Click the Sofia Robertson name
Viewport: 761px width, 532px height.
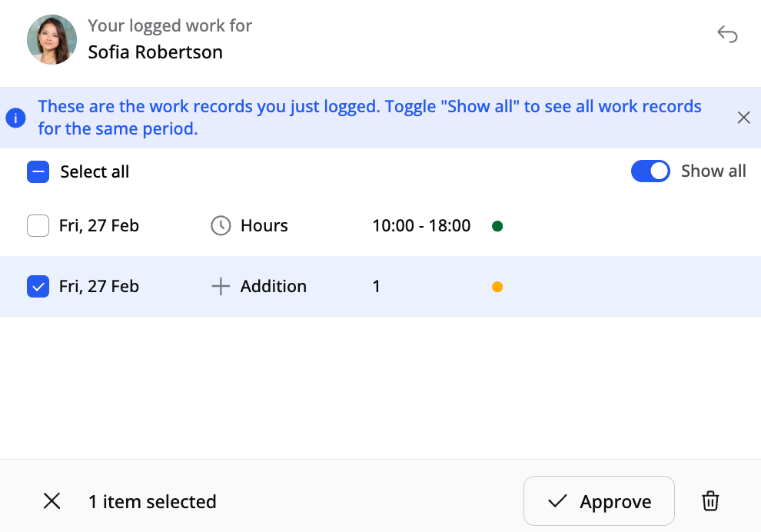click(x=155, y=52)
